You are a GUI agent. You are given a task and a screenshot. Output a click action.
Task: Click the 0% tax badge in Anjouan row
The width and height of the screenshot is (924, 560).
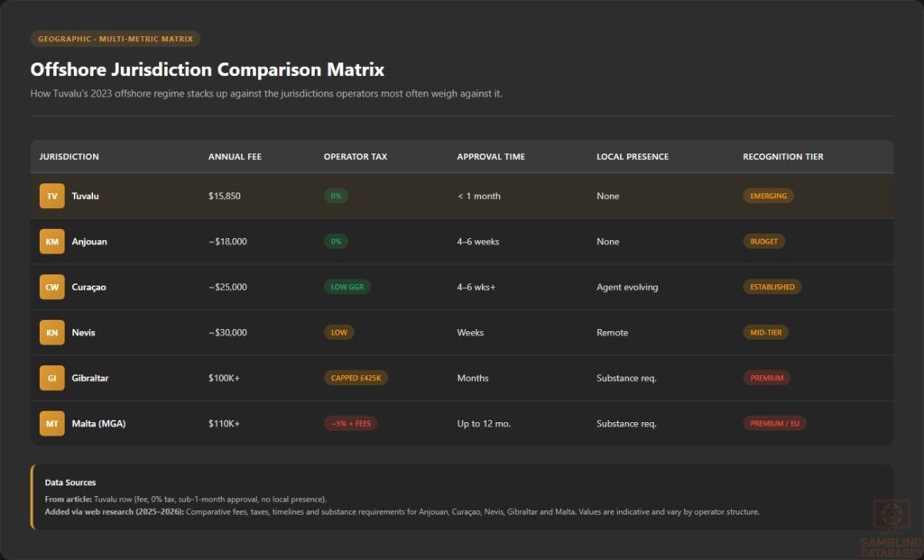pos(336,242)
